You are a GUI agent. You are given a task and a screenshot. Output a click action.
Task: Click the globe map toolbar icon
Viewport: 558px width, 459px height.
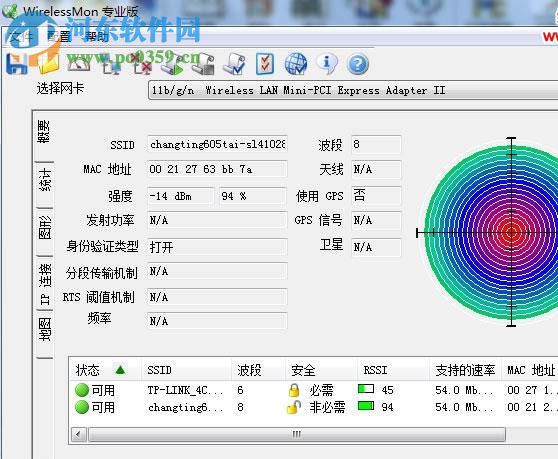[x=296, y=64]
